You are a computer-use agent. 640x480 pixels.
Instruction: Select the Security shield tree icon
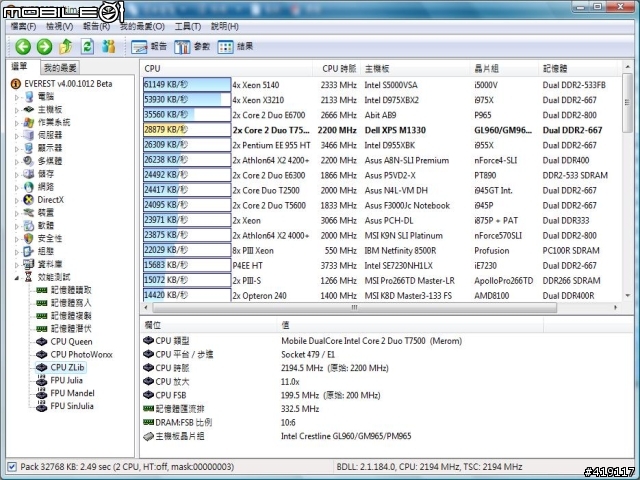click(x=29, y=238)
